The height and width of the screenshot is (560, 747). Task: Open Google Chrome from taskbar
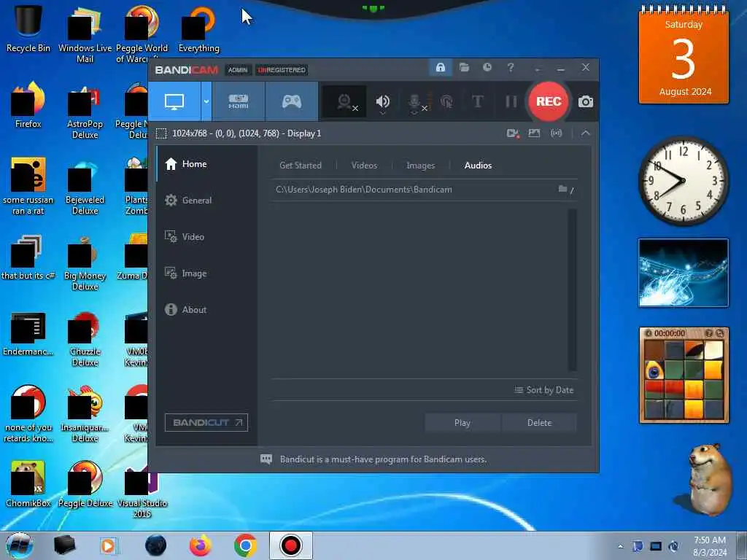[x=245, y=545]
